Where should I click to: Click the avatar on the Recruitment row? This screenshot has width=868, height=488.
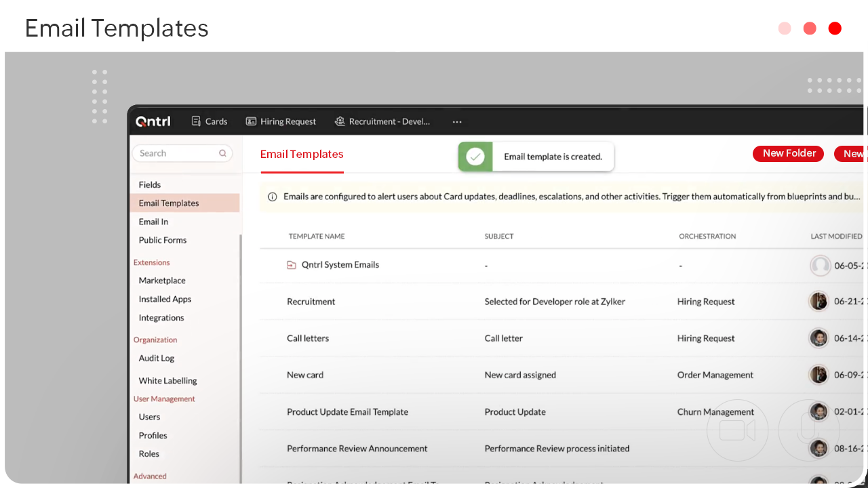coord(818,301)
